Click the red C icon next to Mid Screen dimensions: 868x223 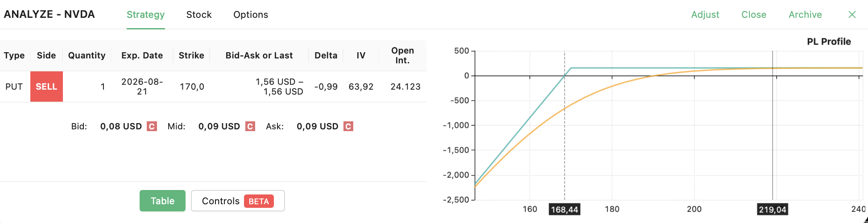coord(250,126)
